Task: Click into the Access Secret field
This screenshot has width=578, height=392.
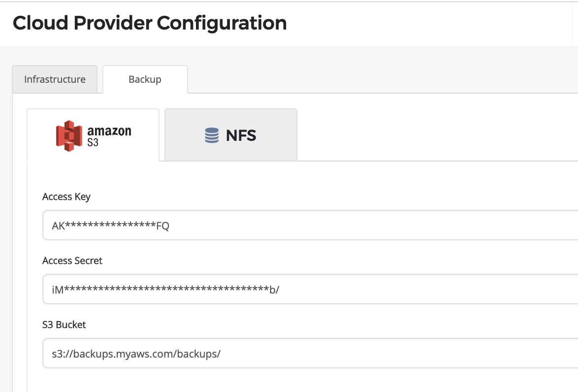Action: [x=310, y=289]
